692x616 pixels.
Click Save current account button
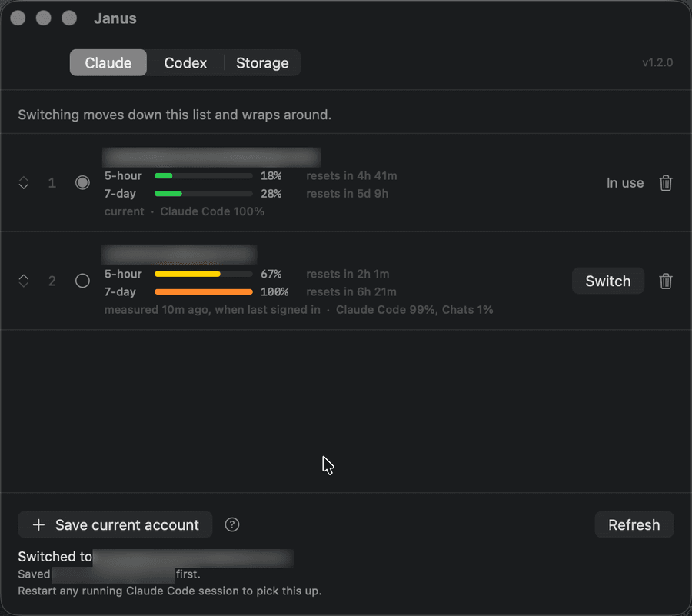point(115,524)
